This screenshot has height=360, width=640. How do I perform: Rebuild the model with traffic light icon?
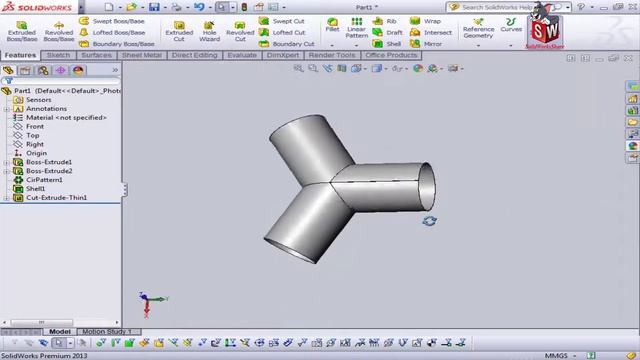click(244, 7)
